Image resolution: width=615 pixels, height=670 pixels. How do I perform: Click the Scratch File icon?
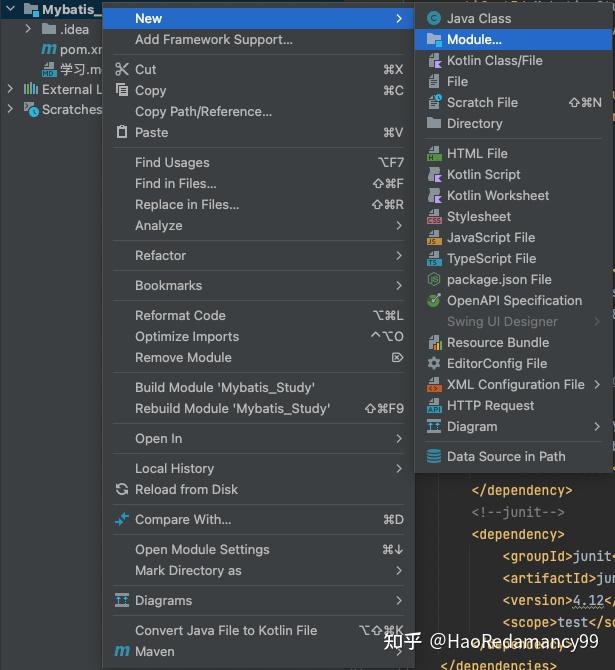pos(434,102)
